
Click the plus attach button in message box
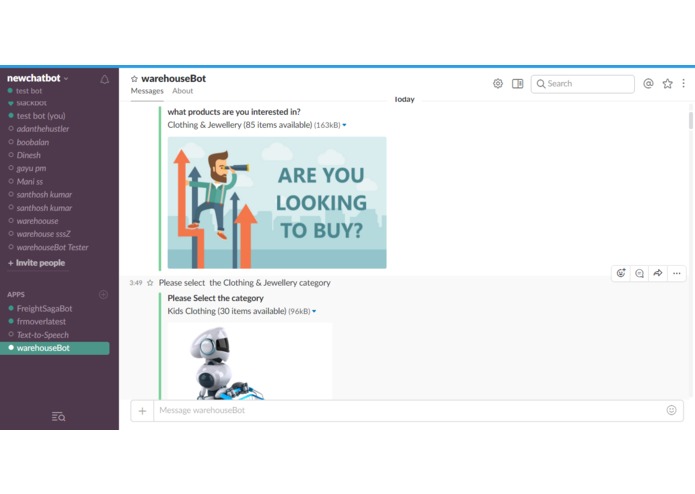(142, 411)
